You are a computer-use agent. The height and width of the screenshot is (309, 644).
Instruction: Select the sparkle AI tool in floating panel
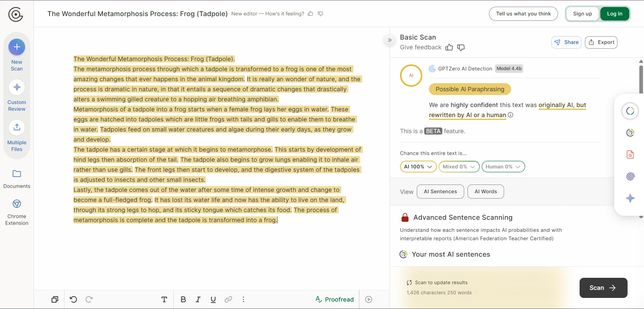click(630, 198)
